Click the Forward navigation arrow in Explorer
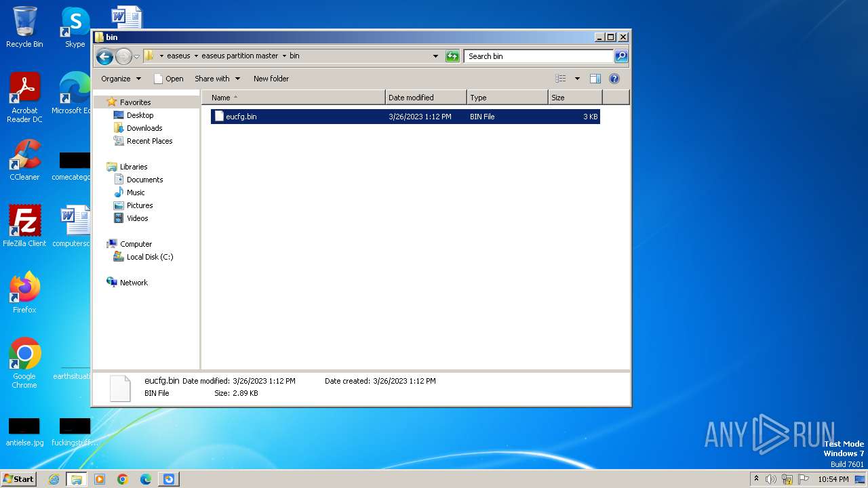868x488 pixels. click(123, 57)
